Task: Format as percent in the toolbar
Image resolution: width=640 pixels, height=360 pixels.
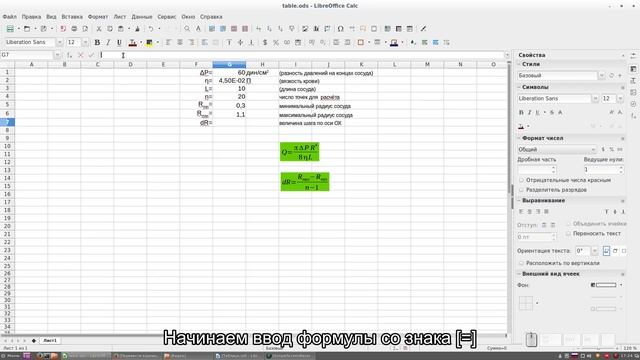Action: (x=276, y=42)
